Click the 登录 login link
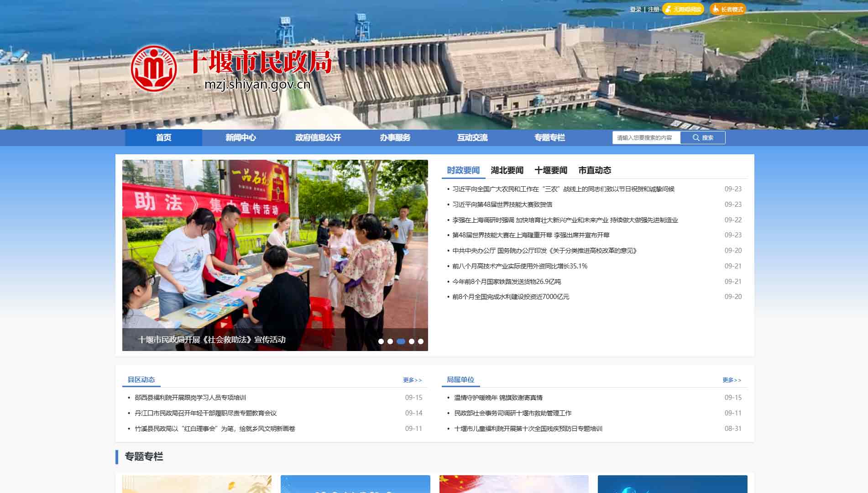The width and height of the screenshot is (868, 493). [x=636, y=9]
